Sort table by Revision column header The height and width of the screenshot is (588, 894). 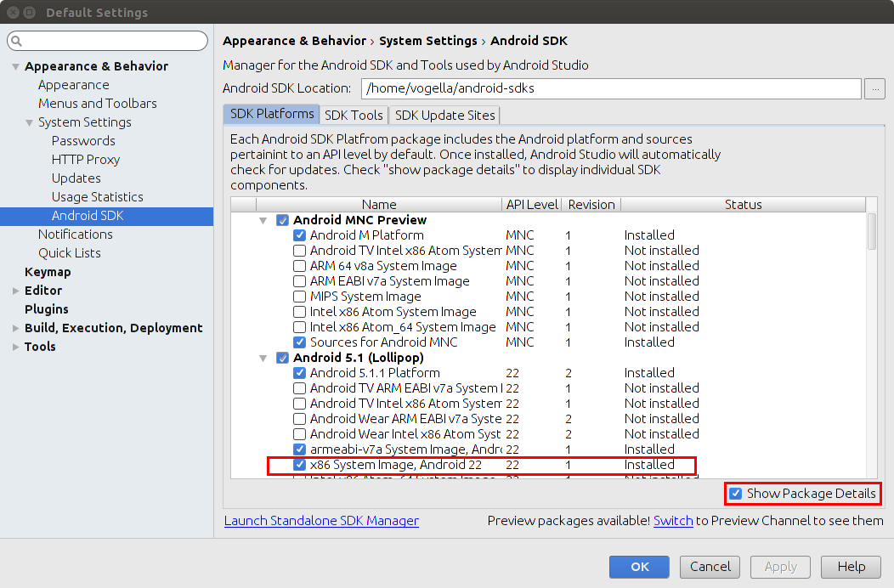[591, 205]
